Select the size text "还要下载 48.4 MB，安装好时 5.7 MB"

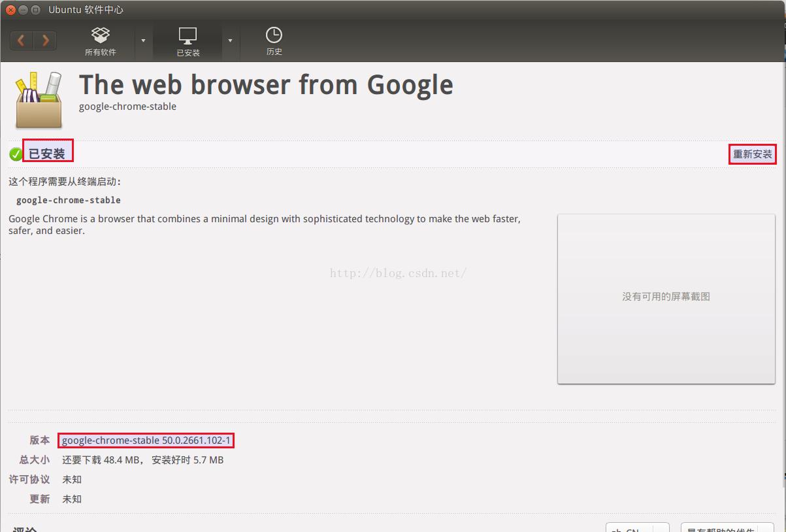(143, 460)
